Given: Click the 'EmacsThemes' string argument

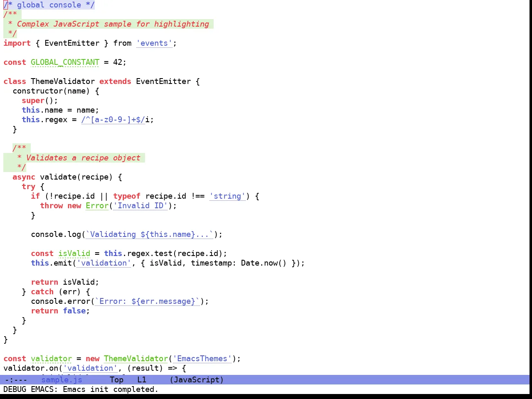Looking at the screenshot, I should click(202, 359).
